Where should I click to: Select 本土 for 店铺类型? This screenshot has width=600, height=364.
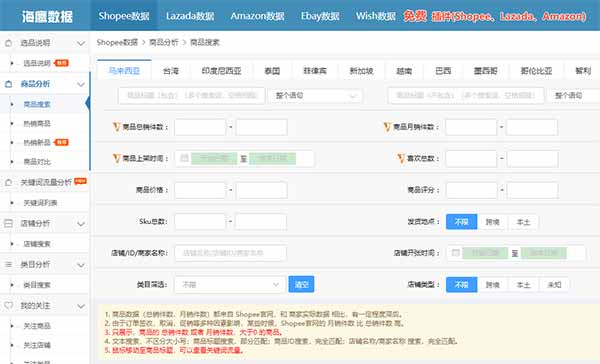tap(523, 285)
